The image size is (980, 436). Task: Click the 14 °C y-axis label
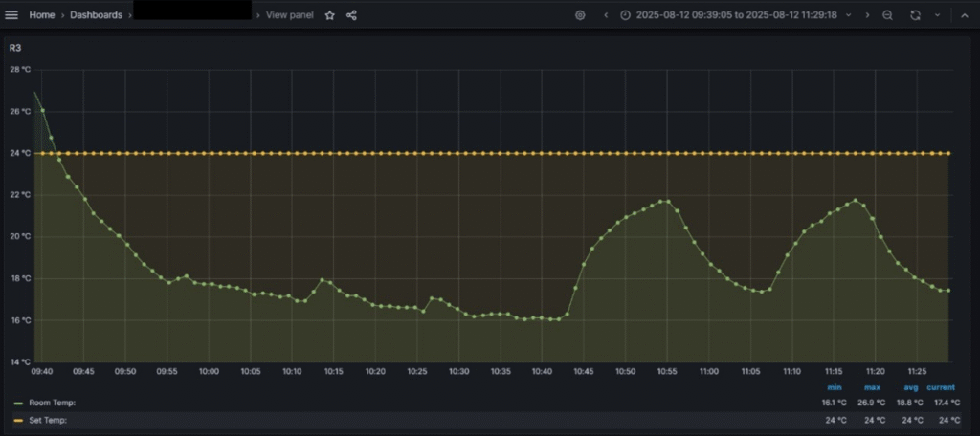tap(19, 361)
